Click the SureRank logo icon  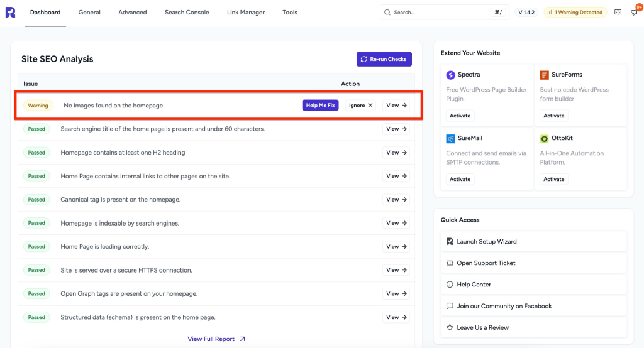click(x=10, y=13)
